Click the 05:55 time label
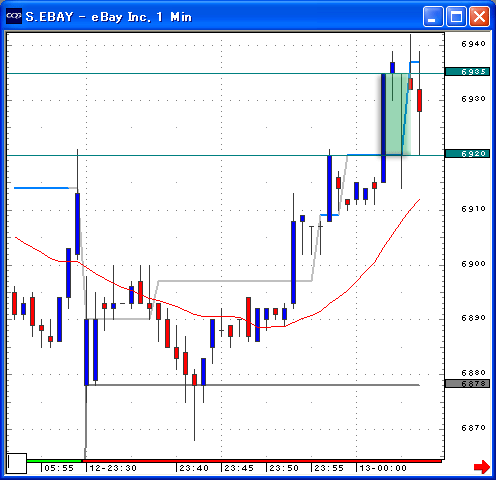Screen dimensions: 496x480 pos(59,468)
